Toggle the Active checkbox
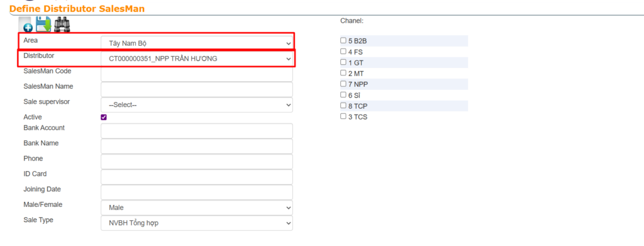Viewport: 644px width, 246px height. point(104,118)
